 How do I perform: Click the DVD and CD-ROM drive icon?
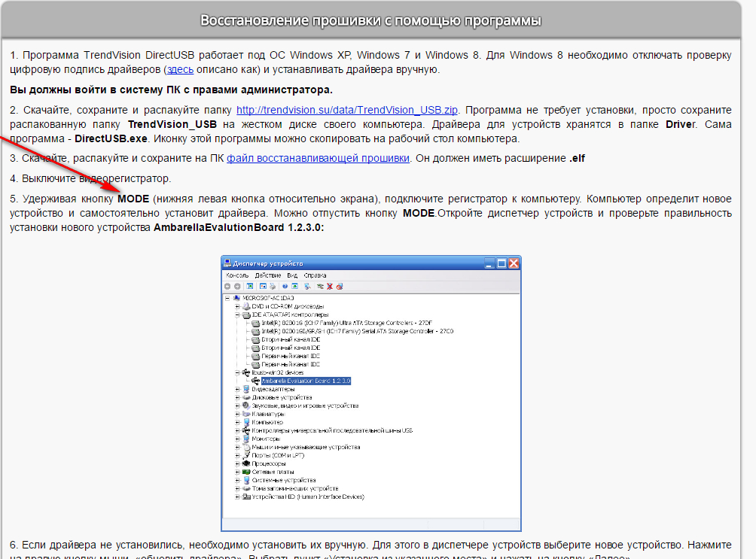pyautogui.click(x=246, y=306)
